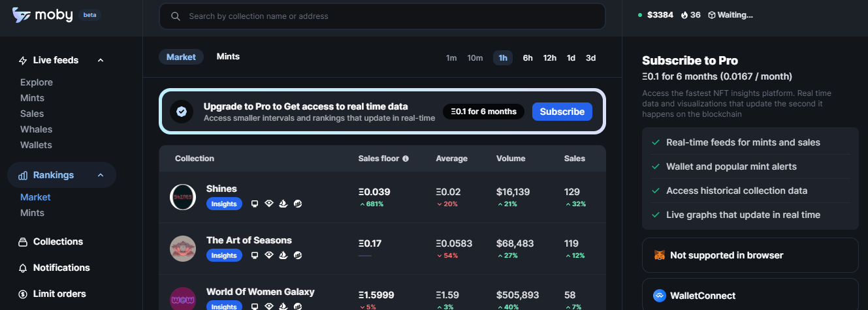Open The Art of Seasons website monitor icon
Viewport: 868px width, 310px height.
pyautogui.click(x=255, y=256)
